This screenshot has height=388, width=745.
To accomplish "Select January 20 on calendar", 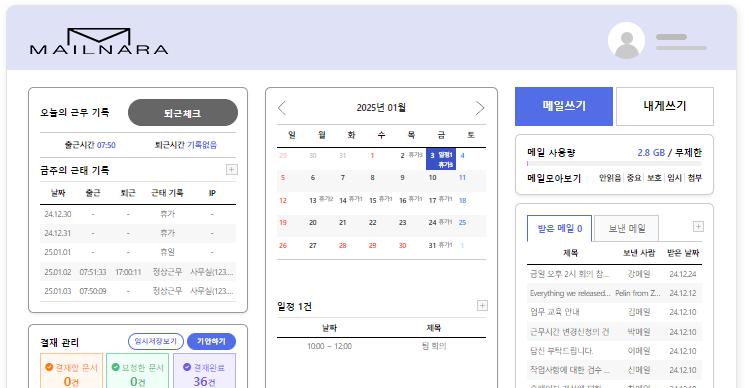I will [313, 222].
